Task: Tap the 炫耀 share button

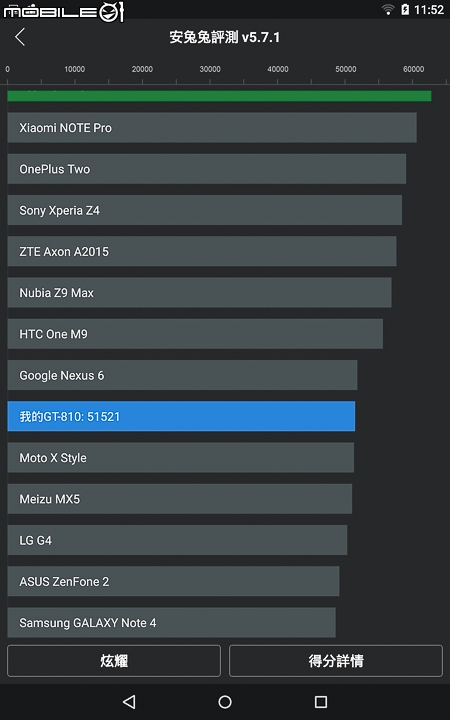Action: [x=114, y=661]
